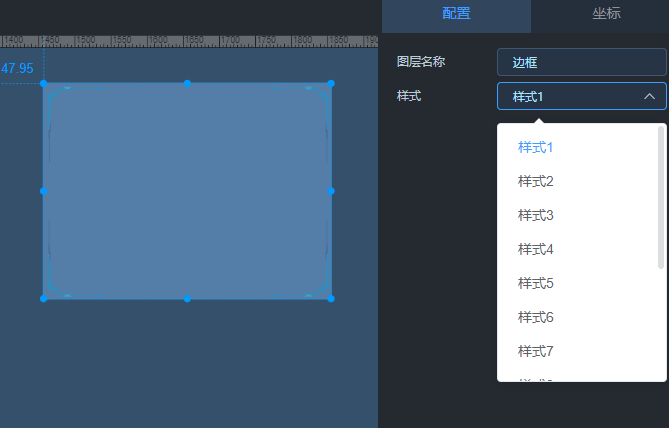Click the top-center resize handle of the border
Viewport: 669px width, 428px height.
coord(187,84)
